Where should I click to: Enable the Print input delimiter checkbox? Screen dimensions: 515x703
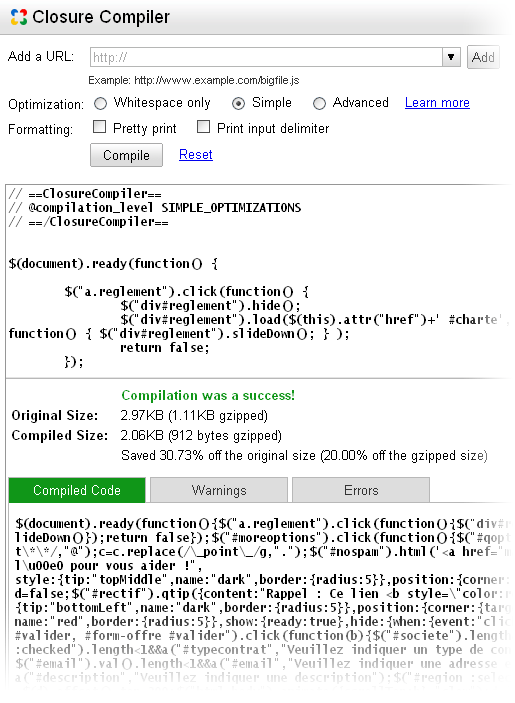tap(203, 127)
